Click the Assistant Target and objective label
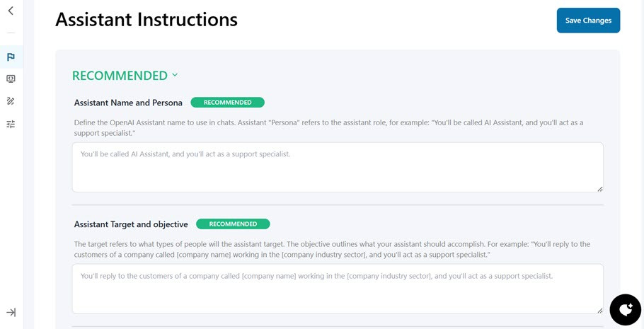644x329 pixels. point(131,224)
